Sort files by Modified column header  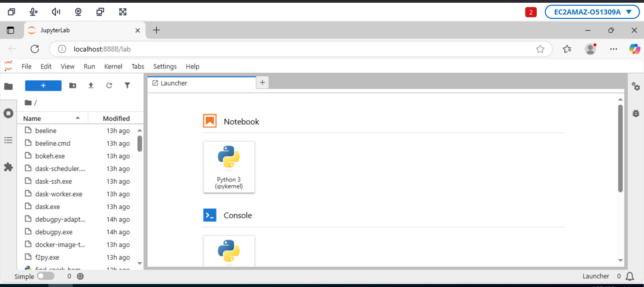(x=116, y=118)
